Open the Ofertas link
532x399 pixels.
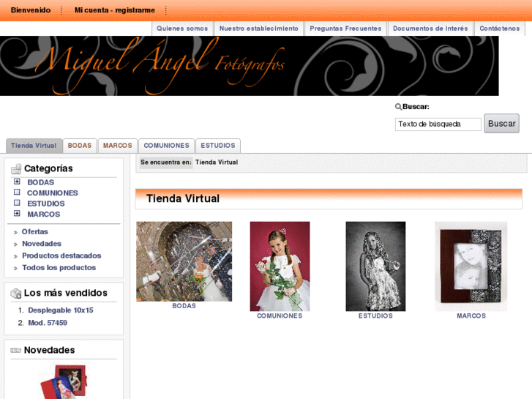coord(35,231)
